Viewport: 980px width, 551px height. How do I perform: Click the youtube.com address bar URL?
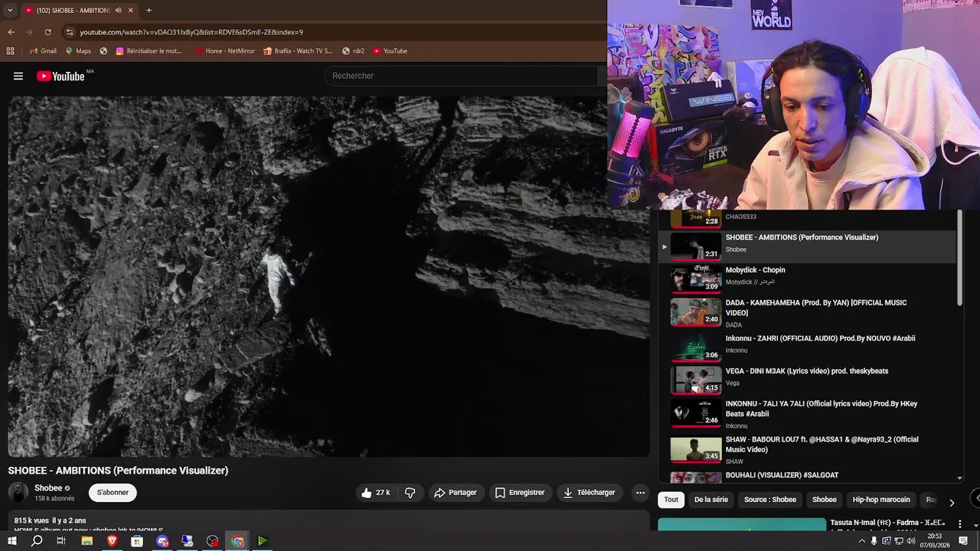click(x=191, y=32)
